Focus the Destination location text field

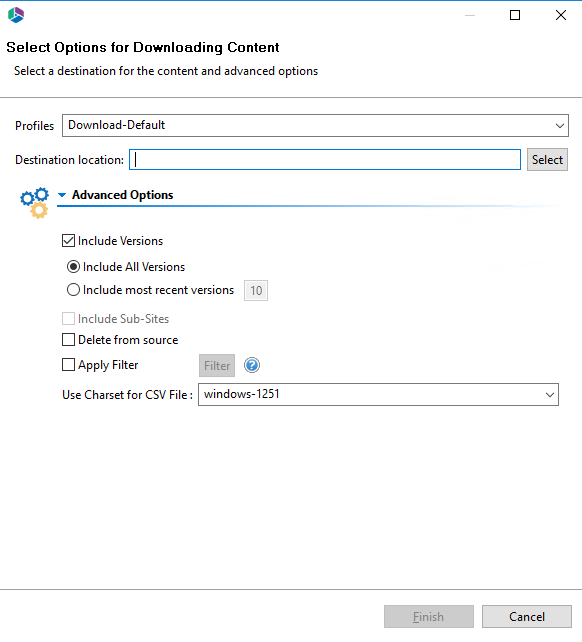click(325, 160)
